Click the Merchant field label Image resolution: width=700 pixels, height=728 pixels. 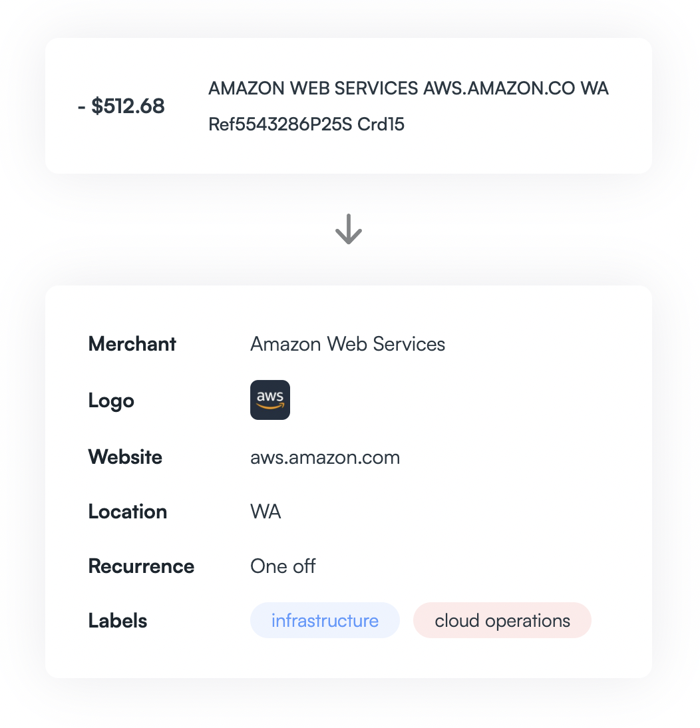point(132,344)
